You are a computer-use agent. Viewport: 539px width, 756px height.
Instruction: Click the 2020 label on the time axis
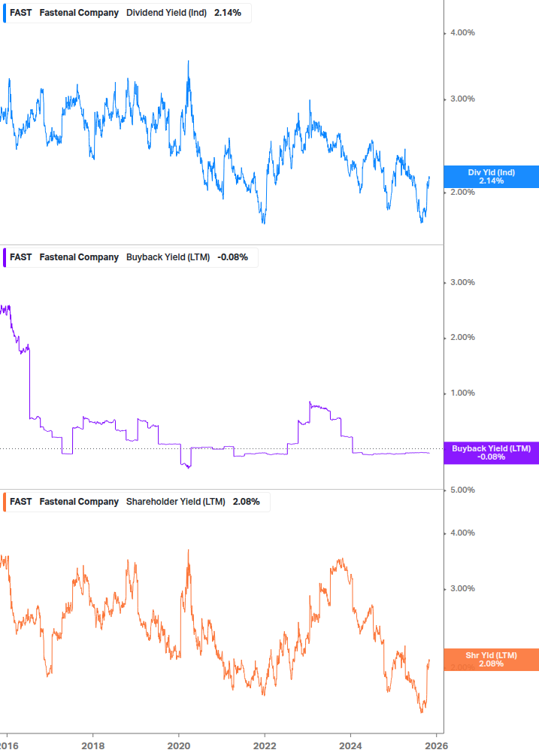tap(179, 746)
